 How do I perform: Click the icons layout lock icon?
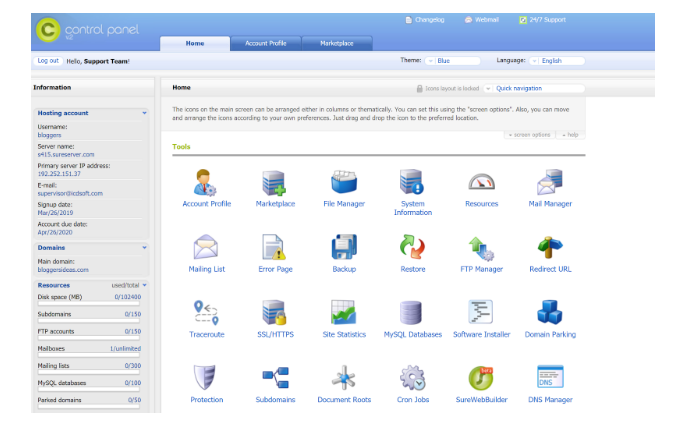click(x=419, y=88)
